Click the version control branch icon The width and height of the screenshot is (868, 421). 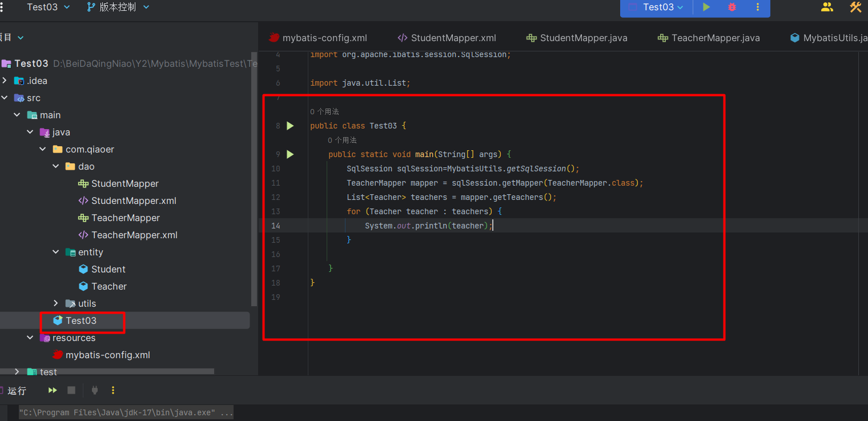pos(91,7)
